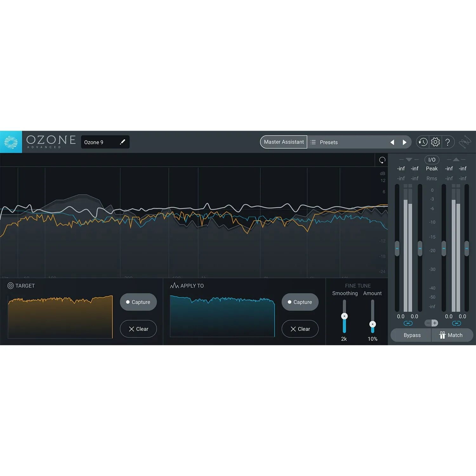Click the output meter up-triangle indicator
476x476 pixels.
tap(456, 159)
